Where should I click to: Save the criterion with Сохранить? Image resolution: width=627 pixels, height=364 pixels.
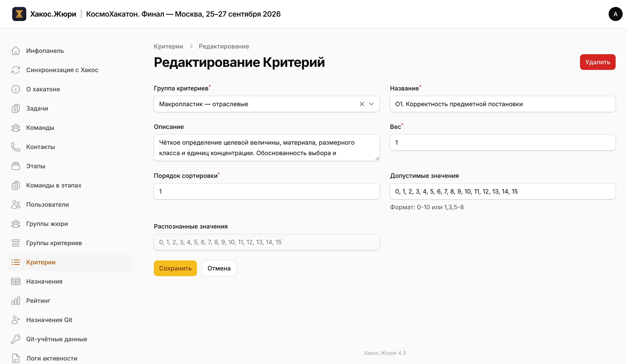coord(175,268)
